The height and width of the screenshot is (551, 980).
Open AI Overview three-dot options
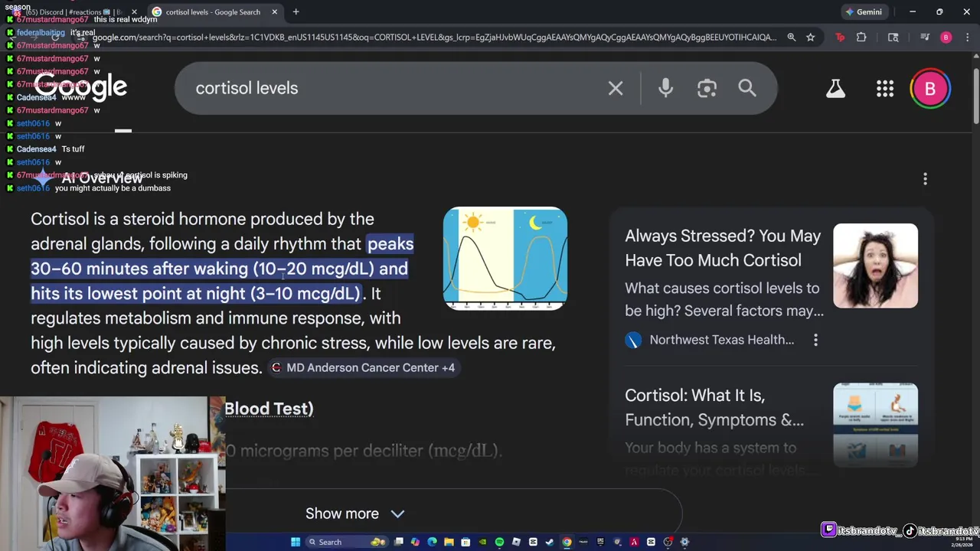(925, 179)
